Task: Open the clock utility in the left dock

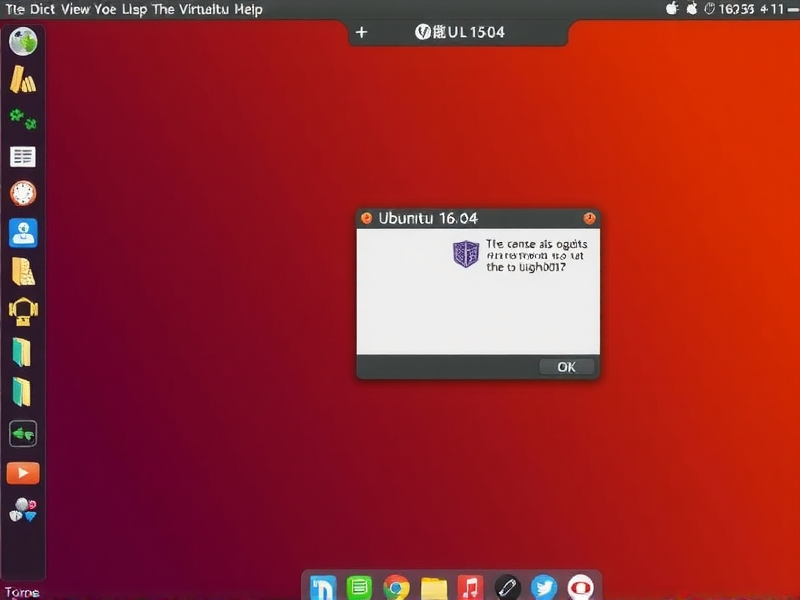Action: click(x=22, y=196)
